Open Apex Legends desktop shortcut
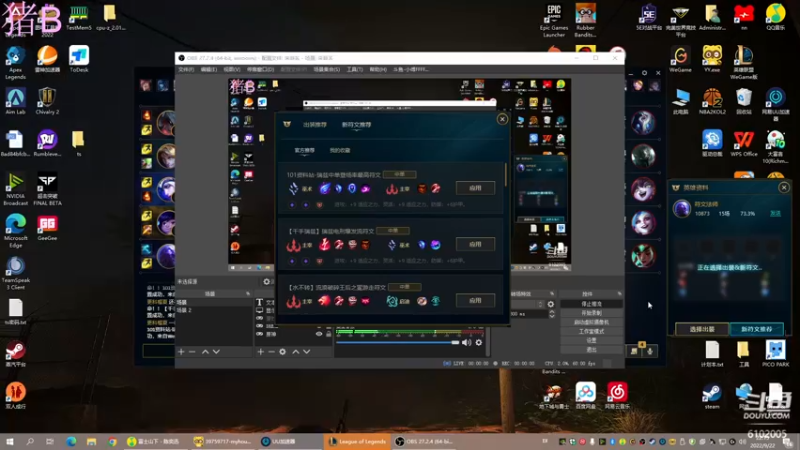The width and height of the screenshot is (800, 450). [x=15, y=63]
